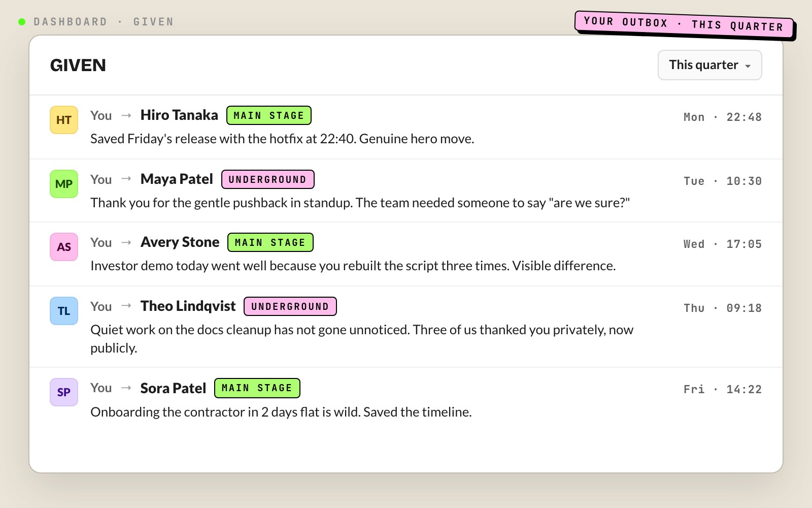The height and width of the screenshot is (508, 812).
Task: Click the Thu 09:18 timestamp
Action: point(723,308)
